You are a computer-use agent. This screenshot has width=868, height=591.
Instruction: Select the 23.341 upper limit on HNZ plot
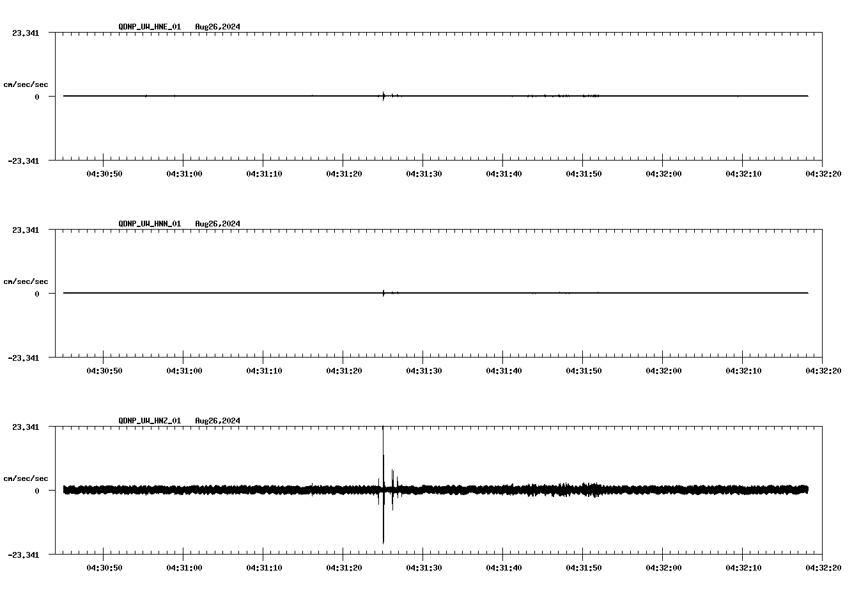click(x=26, y=427)
